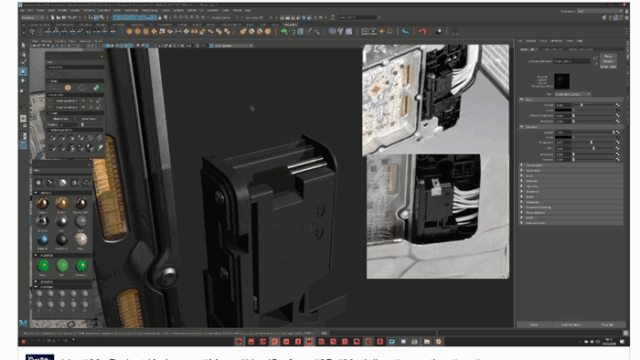Choose the Rotate tool in the left toolbox

23,80
